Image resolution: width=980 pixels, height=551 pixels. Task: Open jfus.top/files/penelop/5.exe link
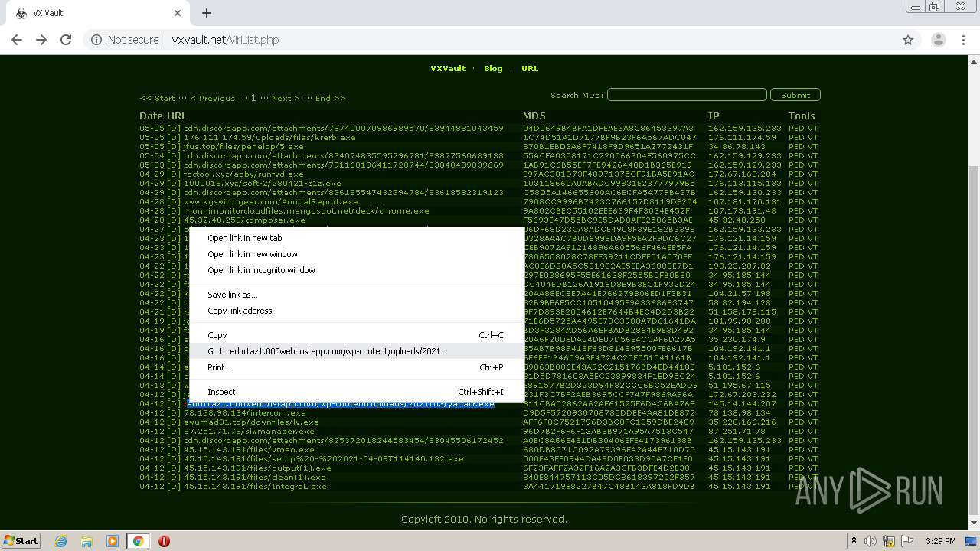(243, 146)
